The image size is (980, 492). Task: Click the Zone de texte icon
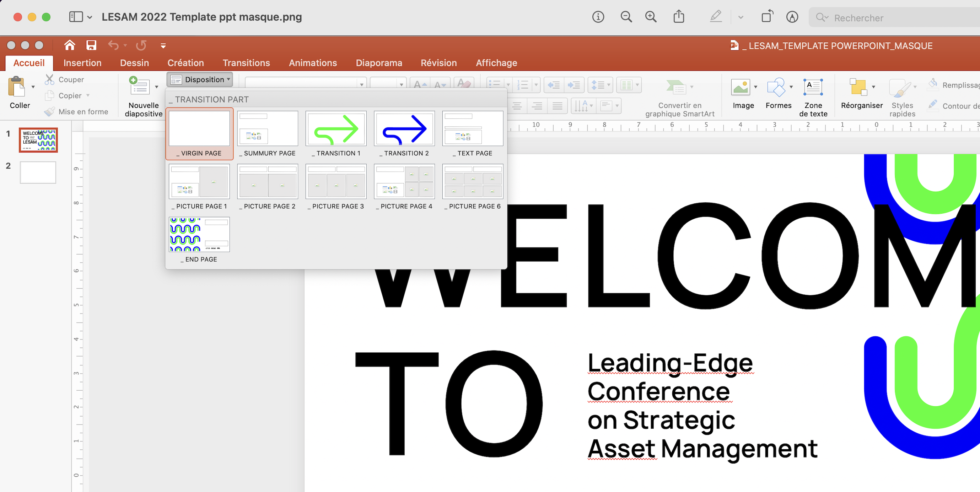pos(813,87)
